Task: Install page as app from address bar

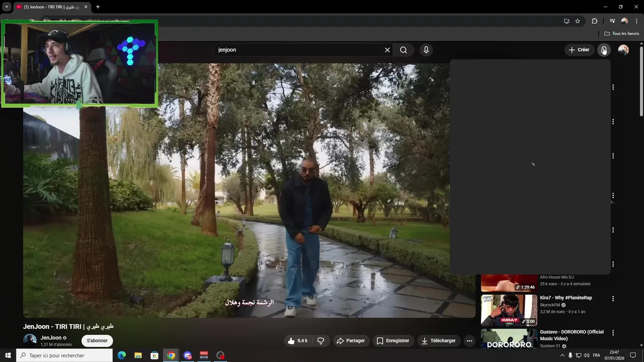Action: [x=567, y=21]
